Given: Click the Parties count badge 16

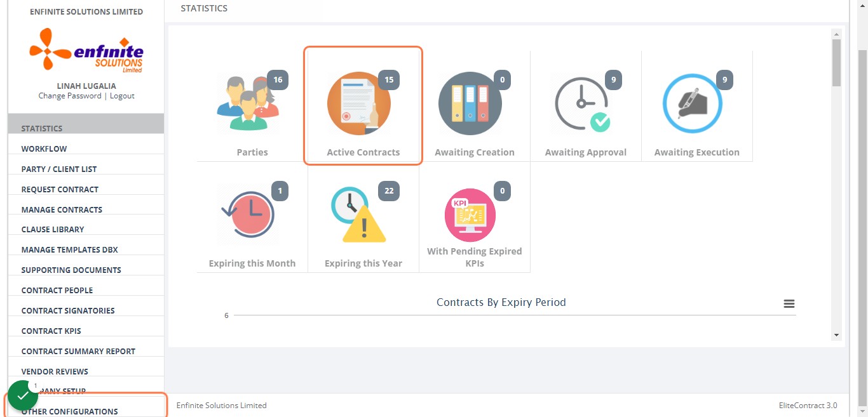Looking at the screenshot, I should click(278, 80).
